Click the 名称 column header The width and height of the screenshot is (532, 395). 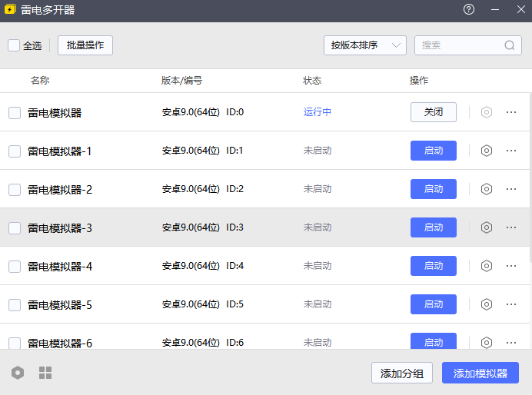click(x=40, y=81)
